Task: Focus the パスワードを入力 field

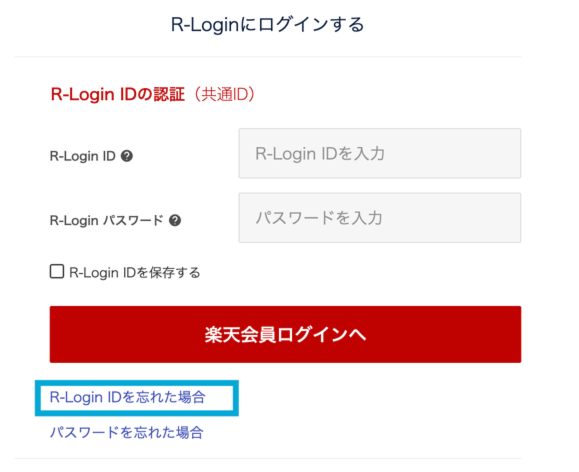Action: click(380, 218)
